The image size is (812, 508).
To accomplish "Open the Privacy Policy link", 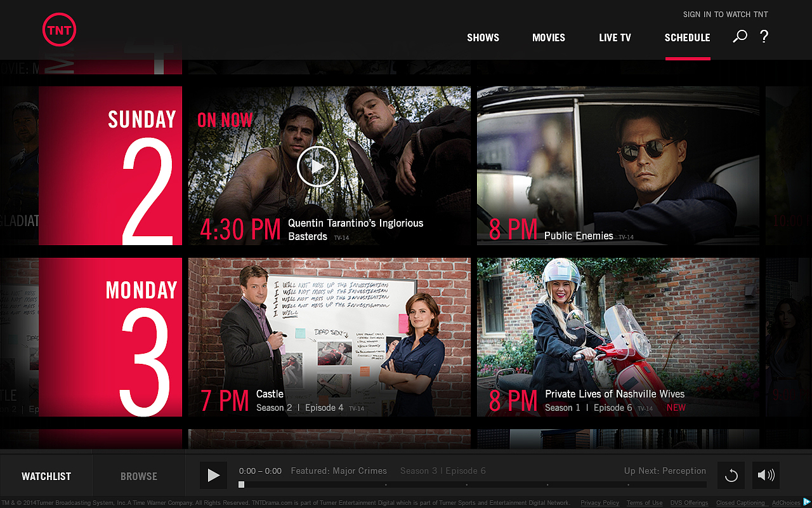I will [x=599, y=502].
